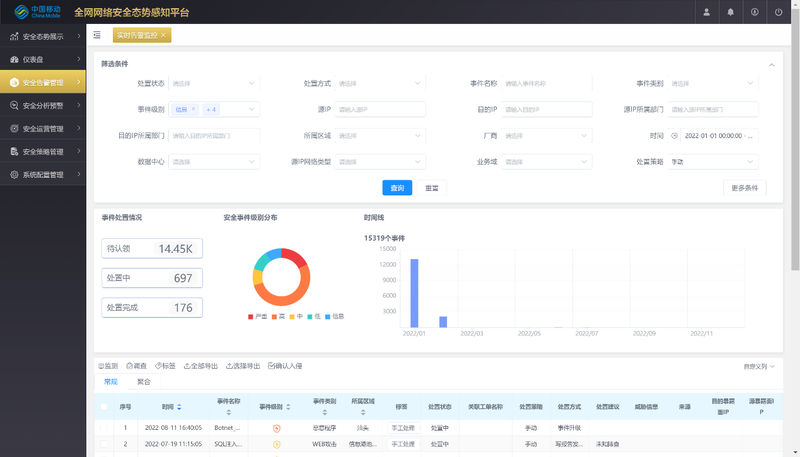The width and height of the screenshot is (800, 457).
Task: Sort table by 时间 column arrows
Action: click(x=179, y=407)
